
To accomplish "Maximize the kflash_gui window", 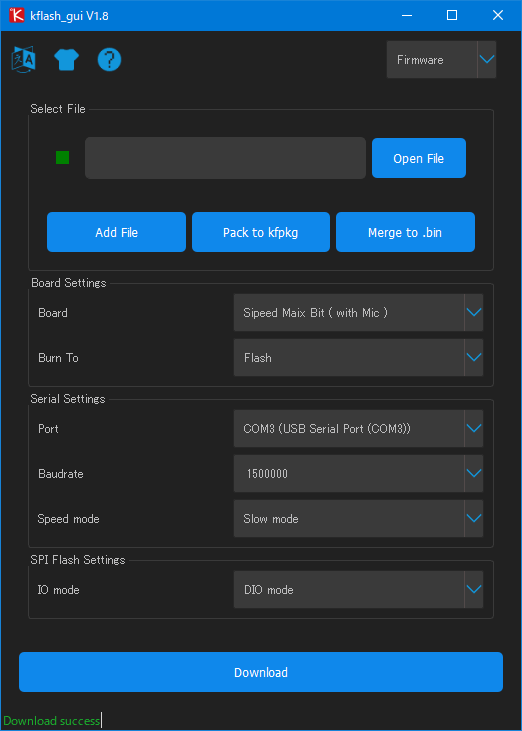I will 452,15.
